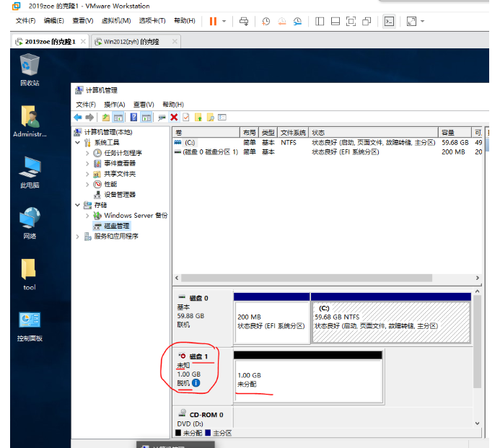Switch to the 2019zoe 的克隆1 tab
Viewport: 500px width, 448px height.
tap(50, 42)
